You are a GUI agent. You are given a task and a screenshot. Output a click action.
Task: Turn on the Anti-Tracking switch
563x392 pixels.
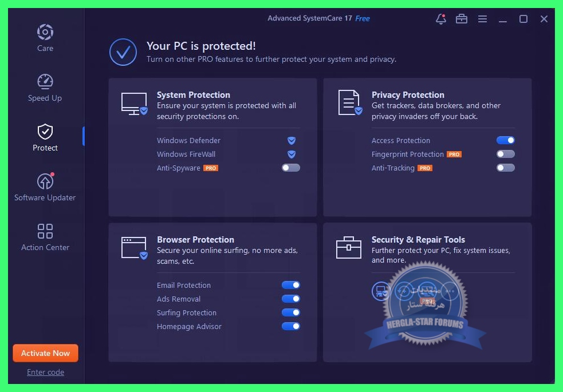[506, 168]
